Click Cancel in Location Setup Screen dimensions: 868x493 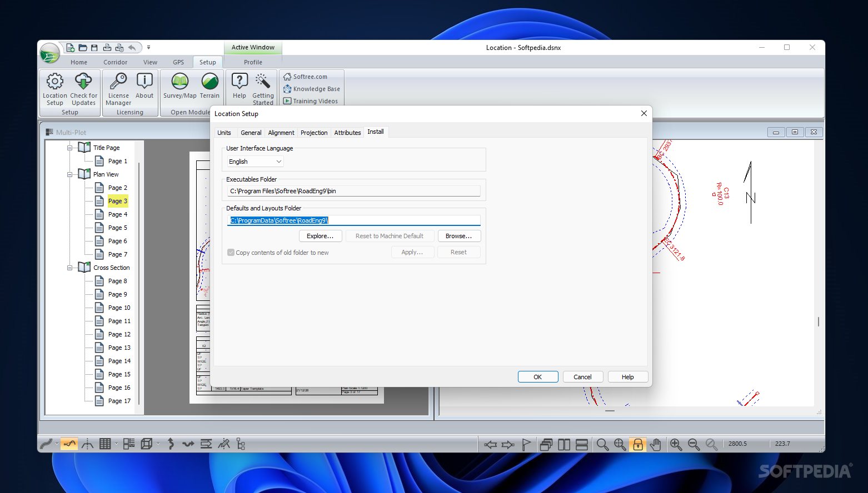pyautogui.click(x=582, y=377)
